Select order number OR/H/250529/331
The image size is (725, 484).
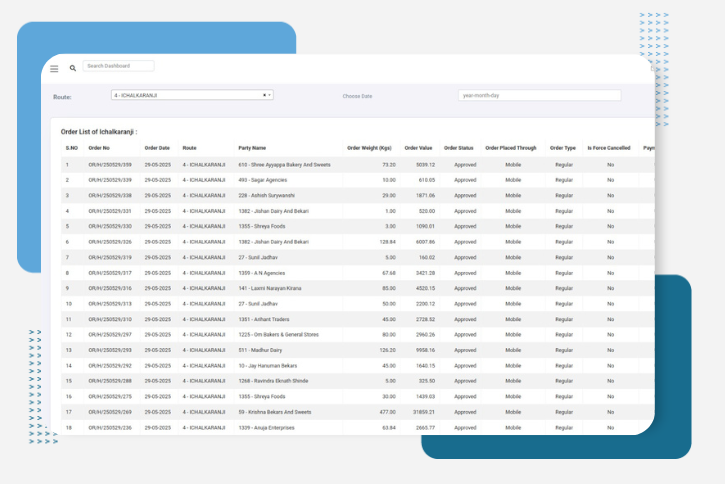click(x=110, y=211)
